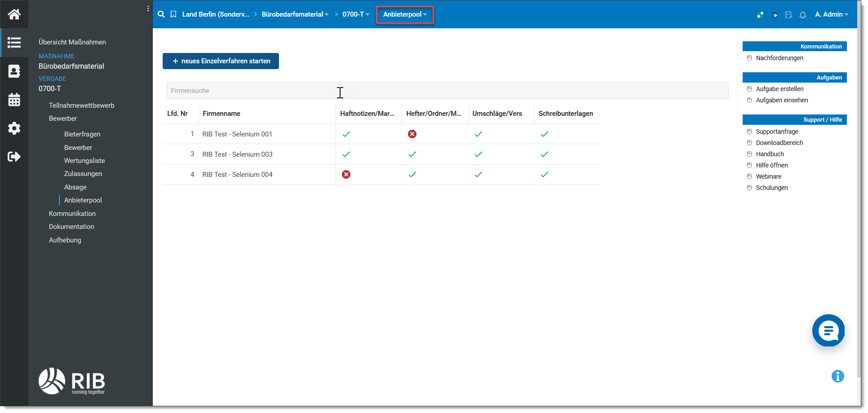Click the logout arrow icon in sidebar
Image resolution: width=868 pixels, height=413 pixels.
pos(14,157)
